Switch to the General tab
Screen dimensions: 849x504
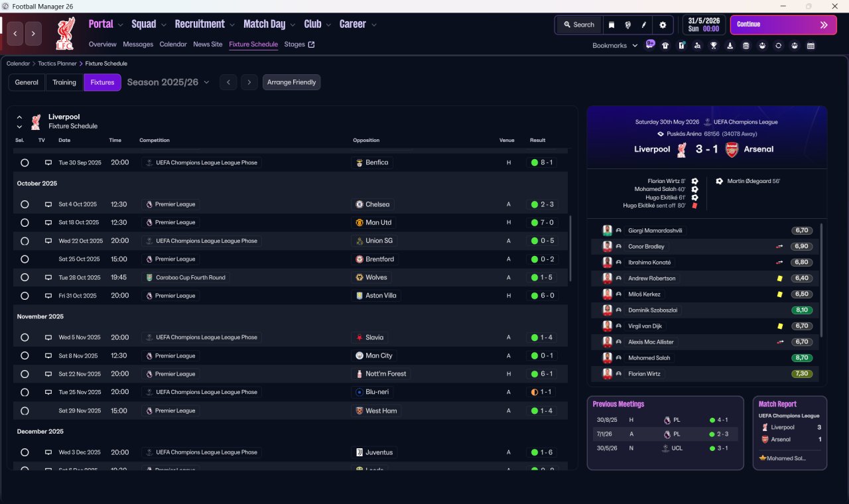(x=27, y=82)
